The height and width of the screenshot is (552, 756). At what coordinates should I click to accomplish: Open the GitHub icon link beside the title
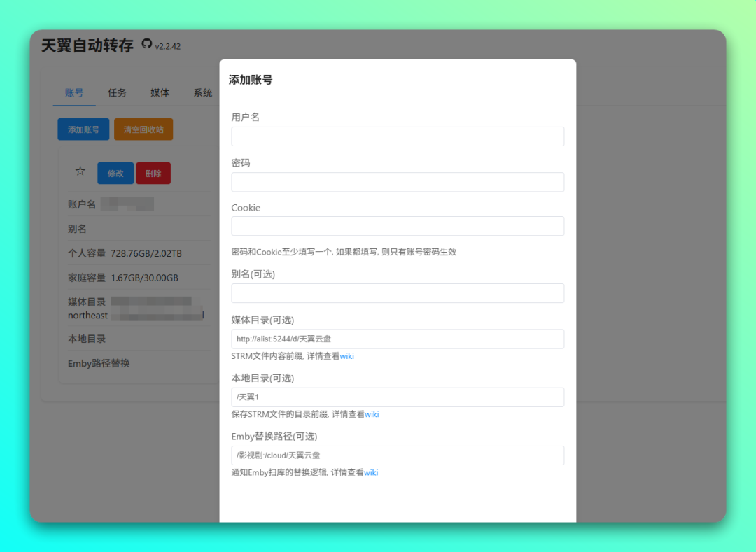[146, 43]
